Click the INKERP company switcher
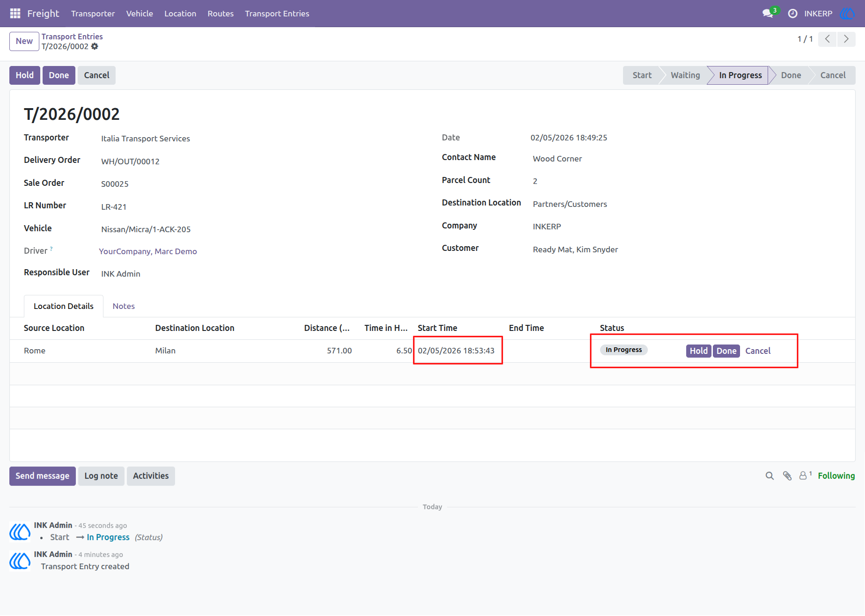Image resolution: width=865 pixels, height=616 pixels. pyautogui.click(x=818, y=14)
